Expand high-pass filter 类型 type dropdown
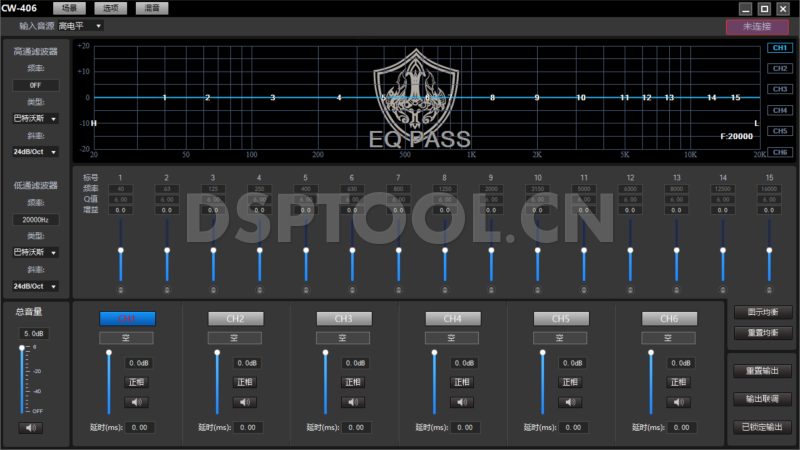This screenshot has width=800, height=450. (35, 119)
